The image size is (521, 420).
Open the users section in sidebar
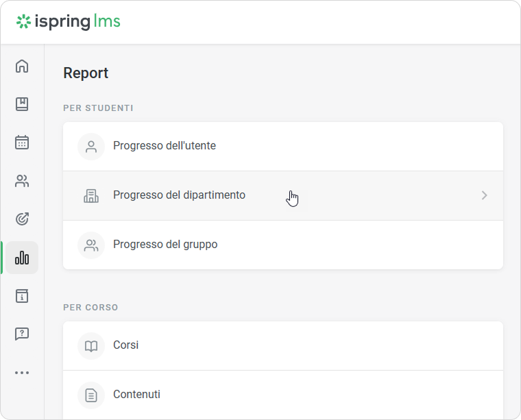pyautogui.click(x=22, y=181)
